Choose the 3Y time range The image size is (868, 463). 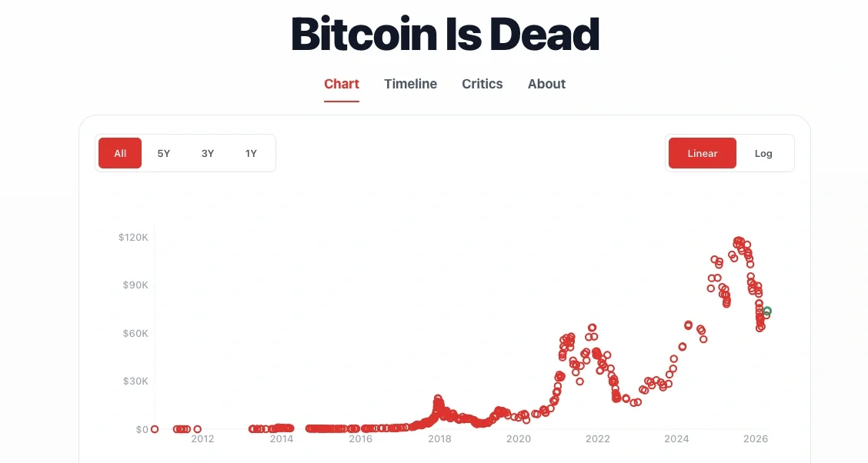(208, 153)
